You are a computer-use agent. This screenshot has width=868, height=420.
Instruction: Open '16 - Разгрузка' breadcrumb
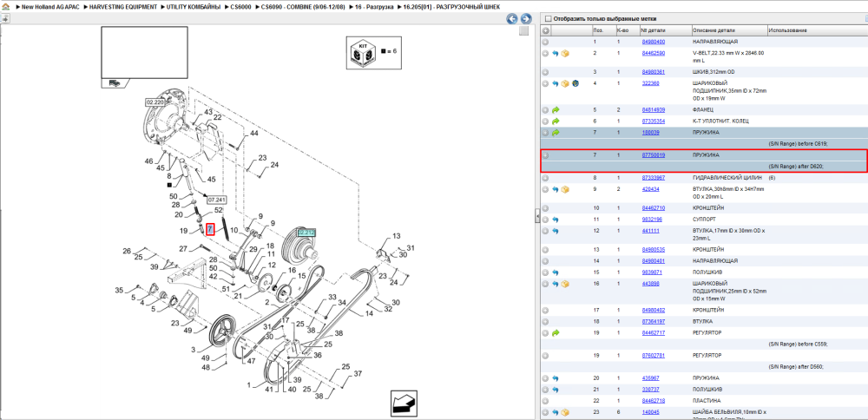point(373,7)
